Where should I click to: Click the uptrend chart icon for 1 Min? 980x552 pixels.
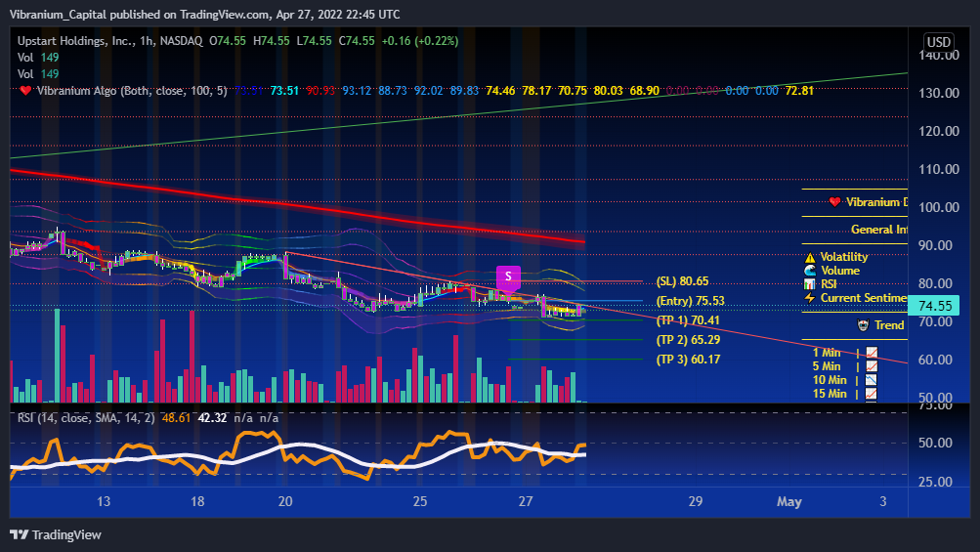pos(872,353)
